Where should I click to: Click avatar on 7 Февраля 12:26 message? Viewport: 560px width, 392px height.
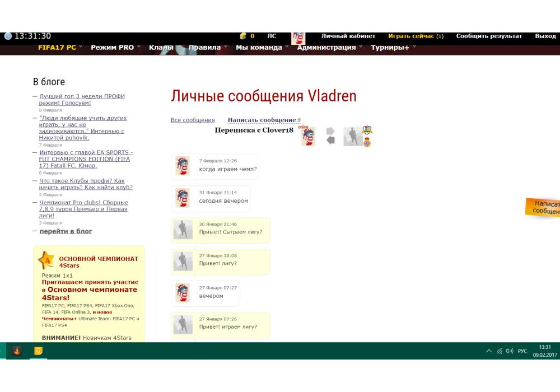pos(183,166)
